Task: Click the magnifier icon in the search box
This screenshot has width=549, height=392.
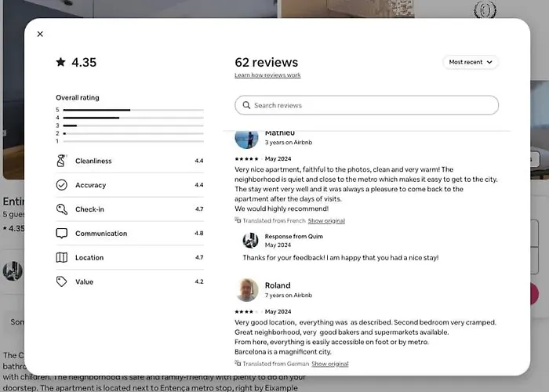Action: pos(246,105)
